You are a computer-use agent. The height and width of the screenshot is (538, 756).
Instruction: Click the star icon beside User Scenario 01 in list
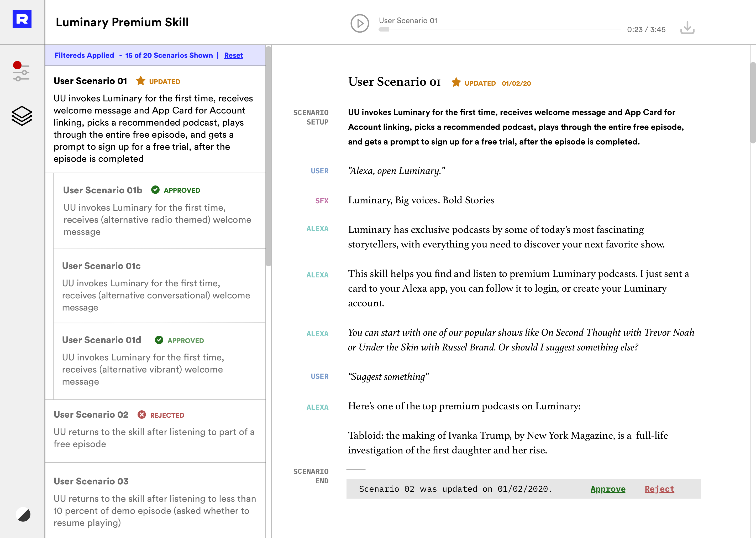140,80
